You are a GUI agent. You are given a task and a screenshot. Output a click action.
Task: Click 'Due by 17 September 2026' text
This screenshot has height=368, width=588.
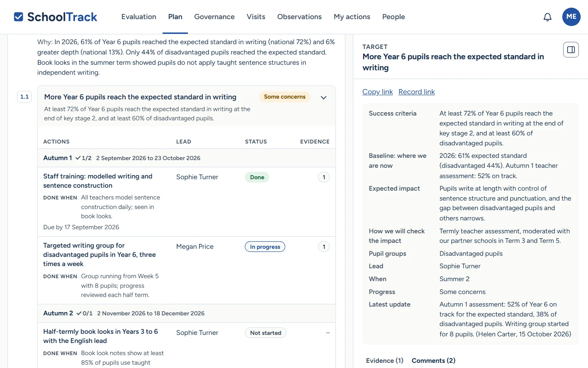click(81, 227)
